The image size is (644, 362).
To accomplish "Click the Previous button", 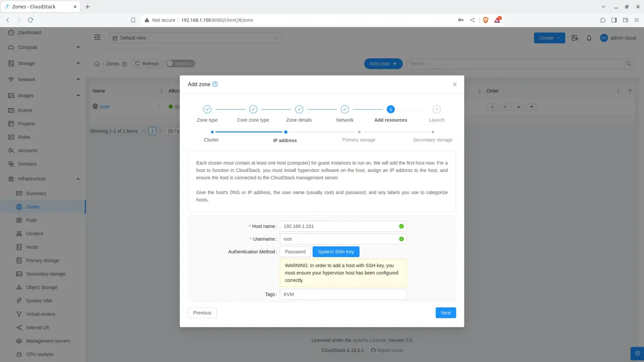I will click(202, 313).
